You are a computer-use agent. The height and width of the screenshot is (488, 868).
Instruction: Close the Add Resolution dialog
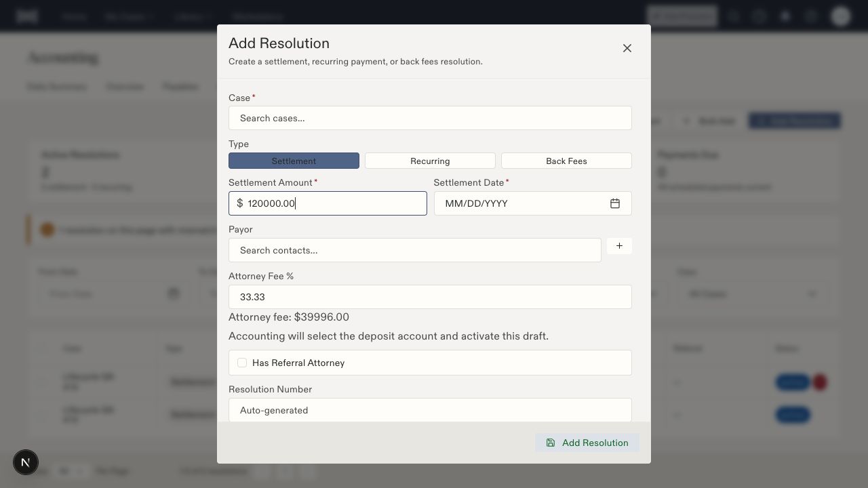(x=627, y=48)
